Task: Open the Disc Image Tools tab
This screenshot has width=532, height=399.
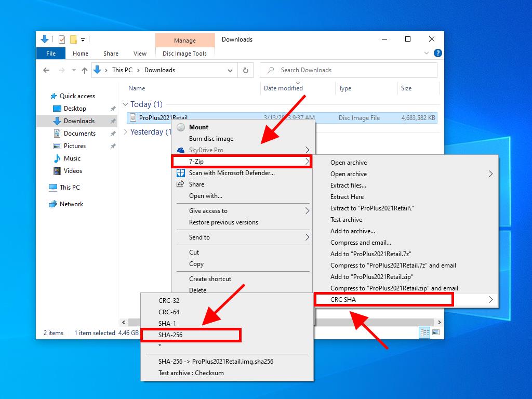Action: tap(184, 54)
